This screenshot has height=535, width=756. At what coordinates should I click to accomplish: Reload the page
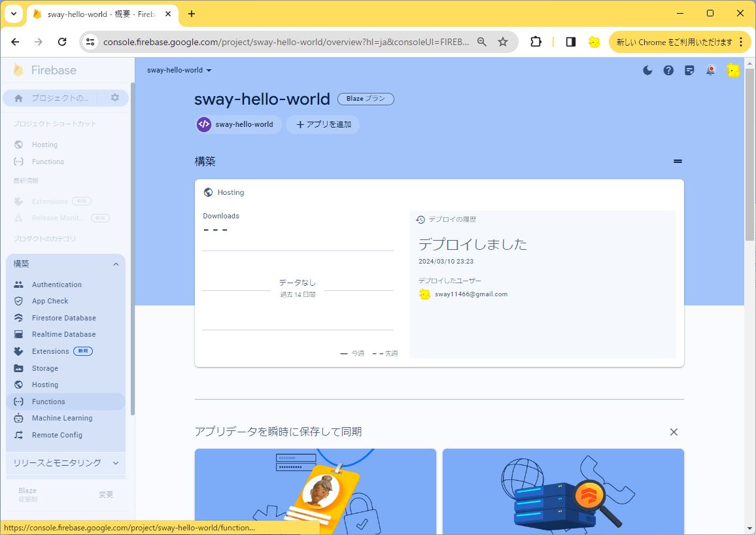point(62,42)
